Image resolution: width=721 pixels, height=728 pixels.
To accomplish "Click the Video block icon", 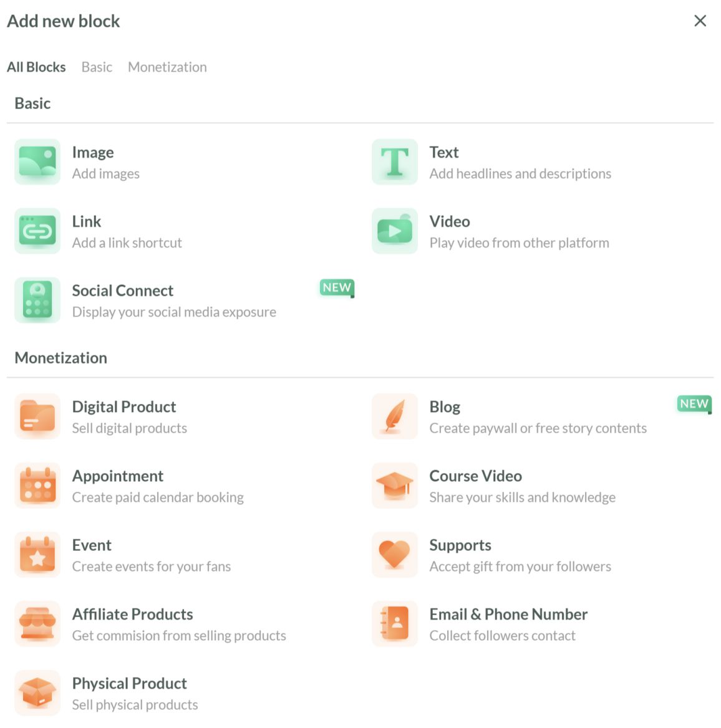I will [395, 231].
